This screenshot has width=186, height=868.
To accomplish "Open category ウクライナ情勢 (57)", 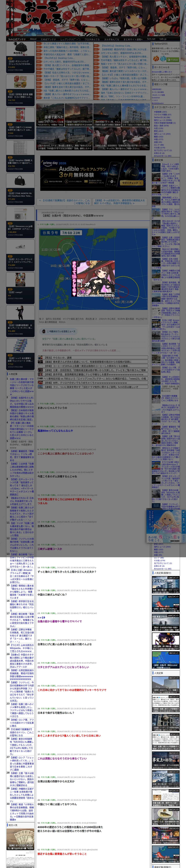I will 162,115.
